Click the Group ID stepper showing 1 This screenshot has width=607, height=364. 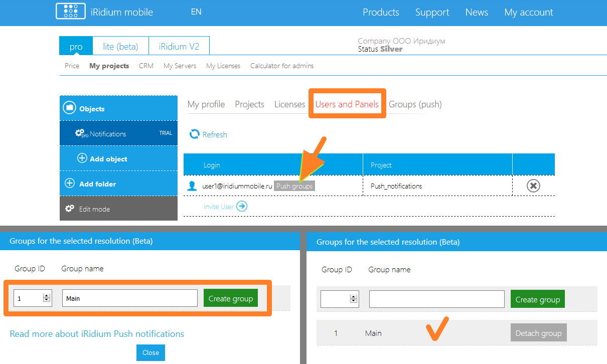33,298
